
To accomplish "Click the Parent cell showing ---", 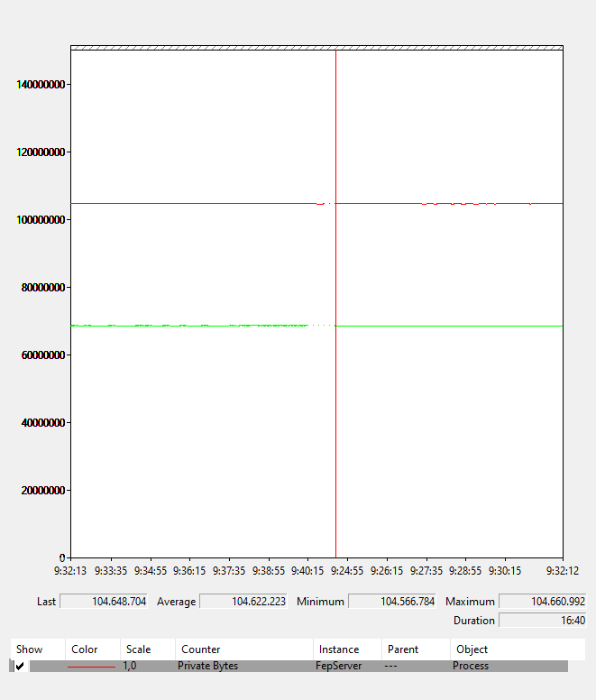I will [390, 666].
